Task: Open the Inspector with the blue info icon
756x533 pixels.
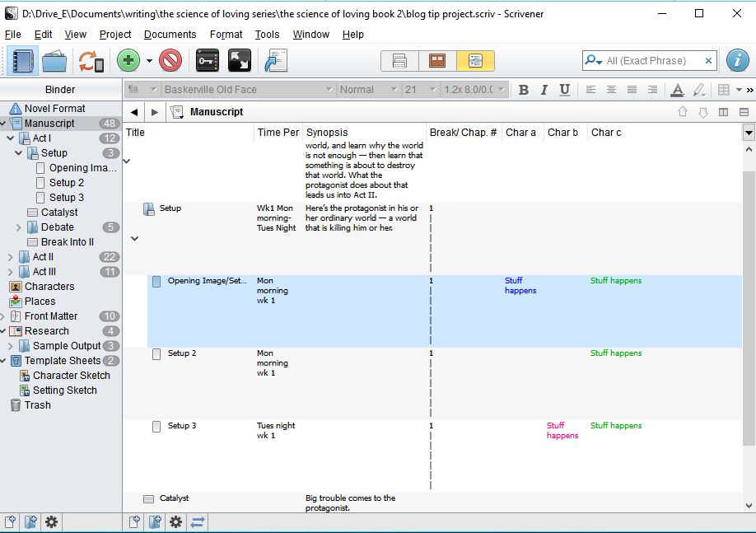Action: click(737, 60)
